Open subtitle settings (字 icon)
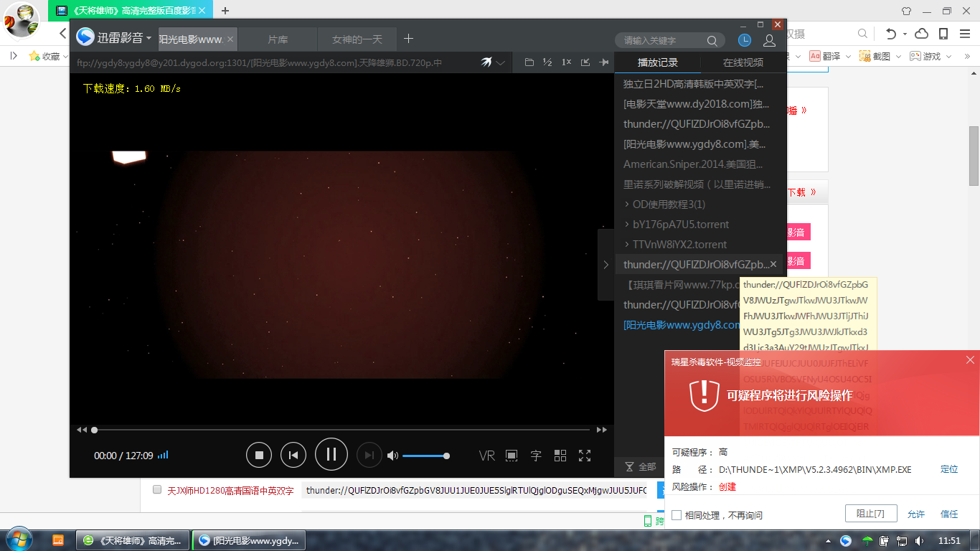This screenshot has height=551, width=980. point(536,456)
